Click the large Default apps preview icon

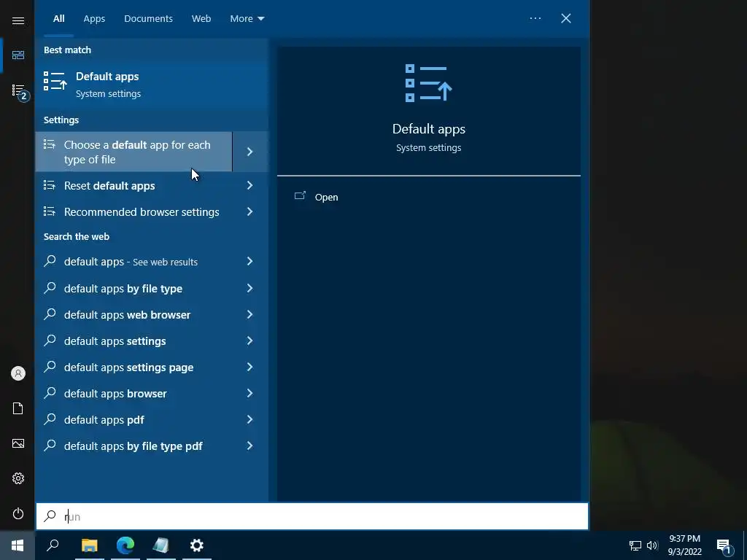pyautogui.click(x=428, y=83)
